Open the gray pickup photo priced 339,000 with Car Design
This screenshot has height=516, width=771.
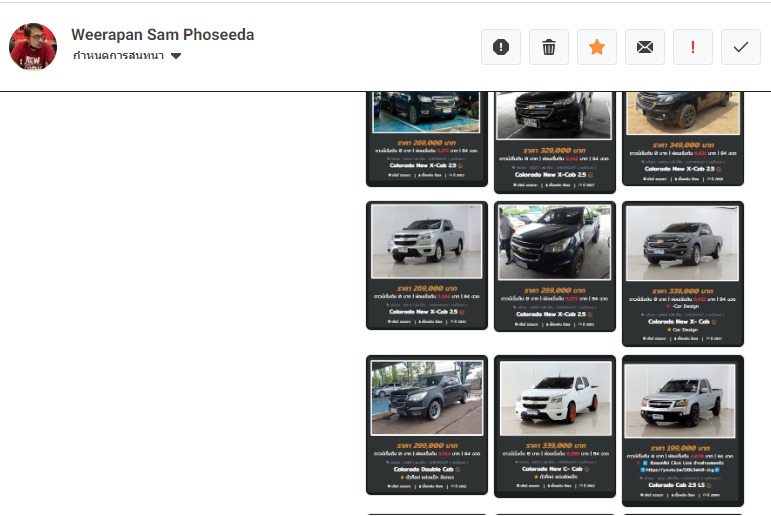pos(682,243)
